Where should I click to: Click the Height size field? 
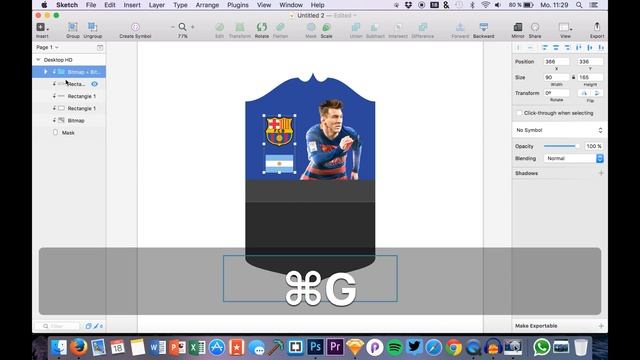pyautogui.click(x=590, y=77)
